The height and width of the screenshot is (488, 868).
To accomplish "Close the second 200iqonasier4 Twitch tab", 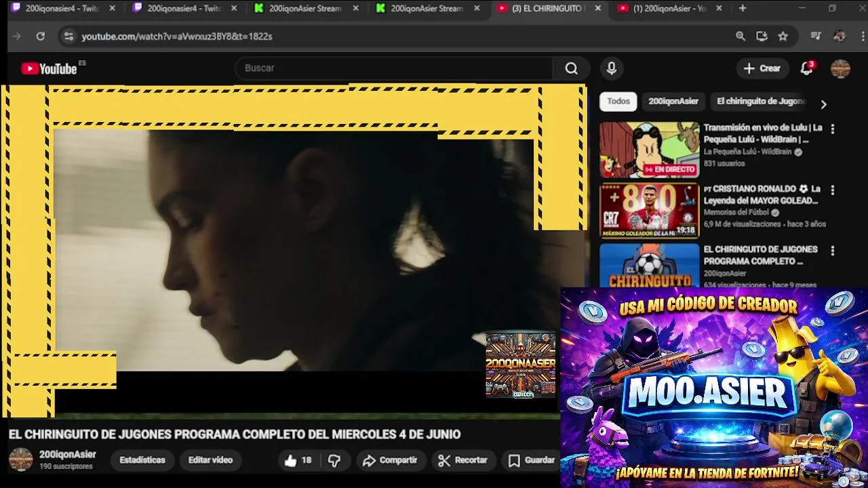I will coord(234,8).
